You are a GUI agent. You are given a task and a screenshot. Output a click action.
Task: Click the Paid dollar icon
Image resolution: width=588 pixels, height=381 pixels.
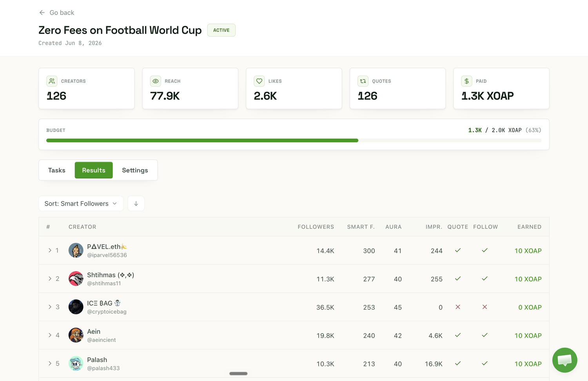[466, 81]
